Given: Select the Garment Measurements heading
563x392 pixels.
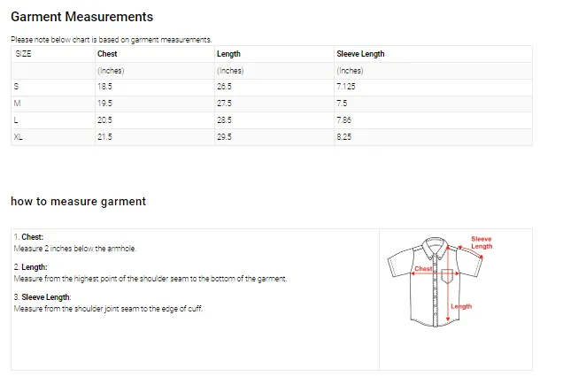Looking at the screenshot, I should click(x=81, y=17).
